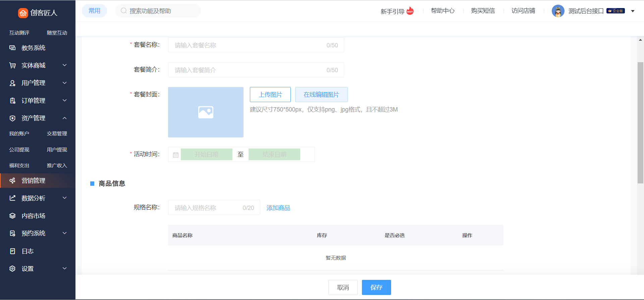Click the calendar icon in 活动时间 field

coord(175,155)
